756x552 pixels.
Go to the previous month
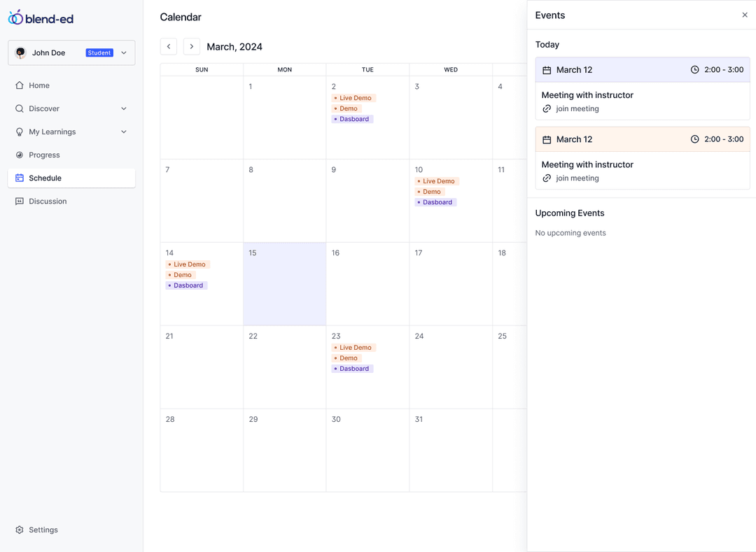pos(168,46)
